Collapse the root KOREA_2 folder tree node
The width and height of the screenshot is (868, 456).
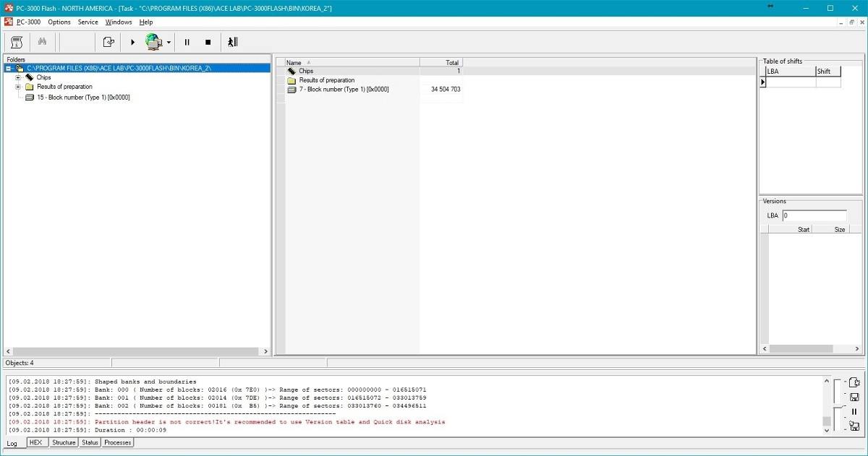[8, 68]
